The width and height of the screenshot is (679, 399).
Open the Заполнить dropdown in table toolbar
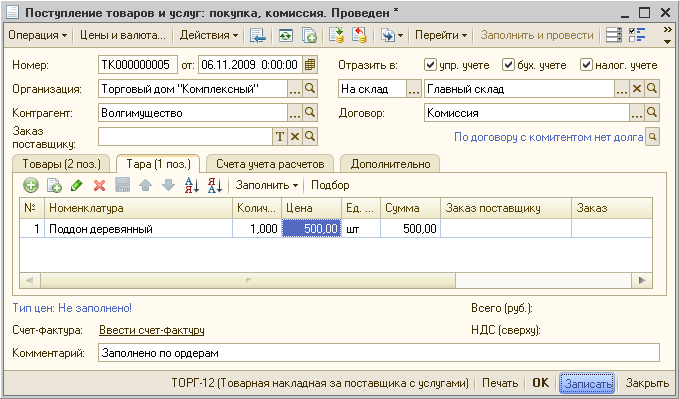[x=267, y=185]
